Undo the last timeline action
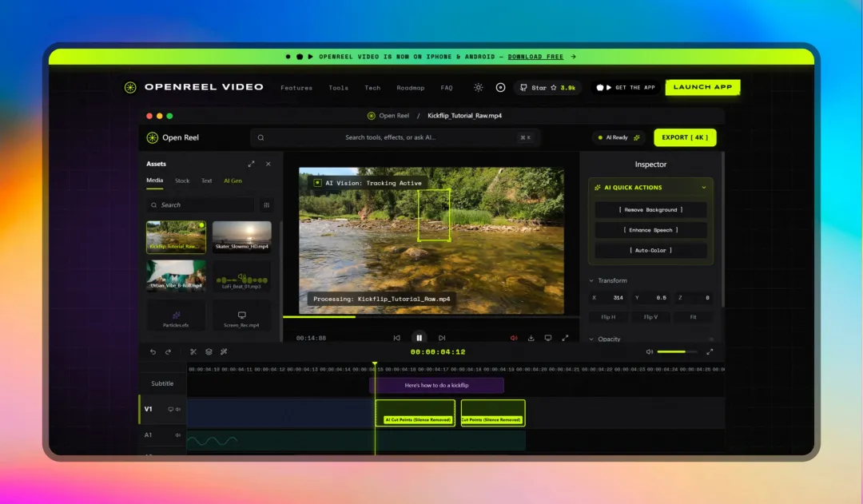This screenshot has width=863, height=504. 153,351
